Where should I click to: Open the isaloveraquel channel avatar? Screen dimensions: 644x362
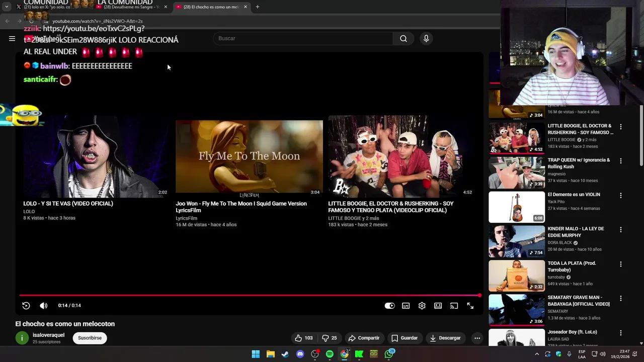point(22,338)
